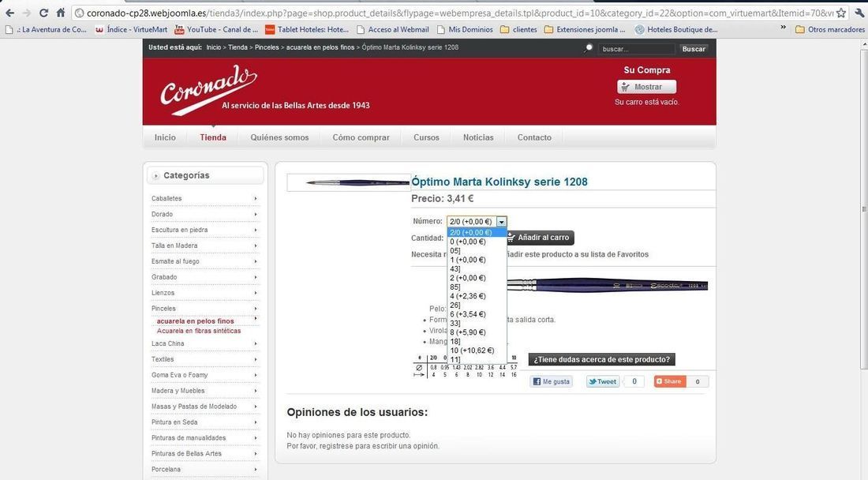Click the Categorías panel header arrow
This screenshot has width=868, height=480.
(156, 175)
